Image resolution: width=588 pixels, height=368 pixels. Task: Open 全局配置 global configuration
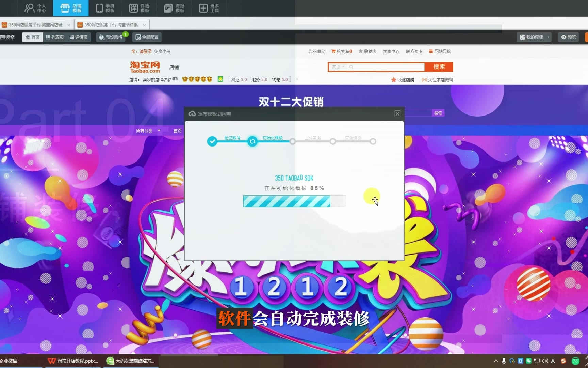point(147,37)
